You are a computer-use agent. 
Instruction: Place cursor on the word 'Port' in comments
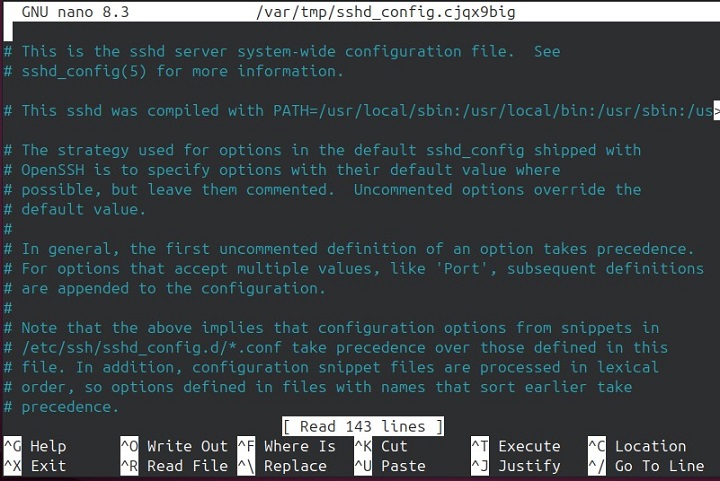[458, 269]
